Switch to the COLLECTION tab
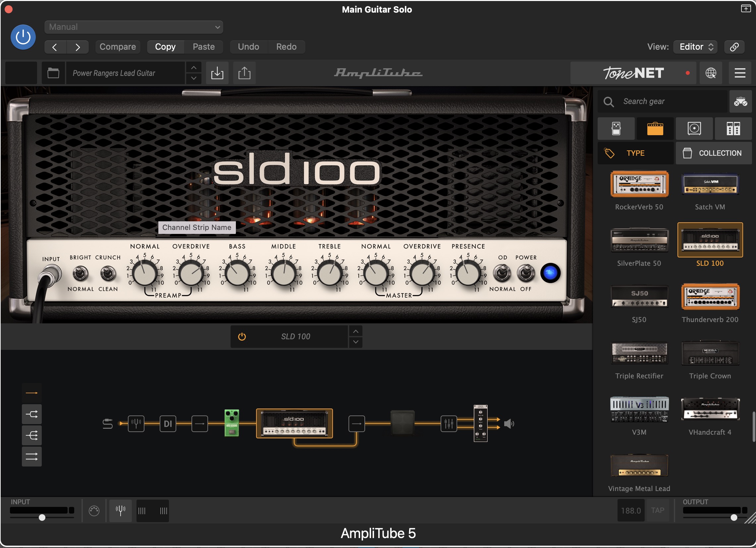Screen dimensions: 756x548 click(x=713, y=153)
